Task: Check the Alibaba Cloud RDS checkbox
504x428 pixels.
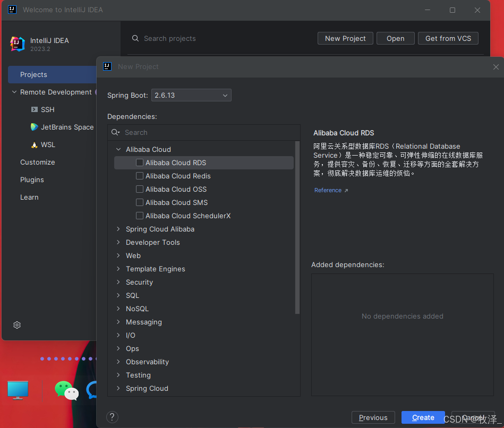Action: pyautogui.click(x=140, y=162)
